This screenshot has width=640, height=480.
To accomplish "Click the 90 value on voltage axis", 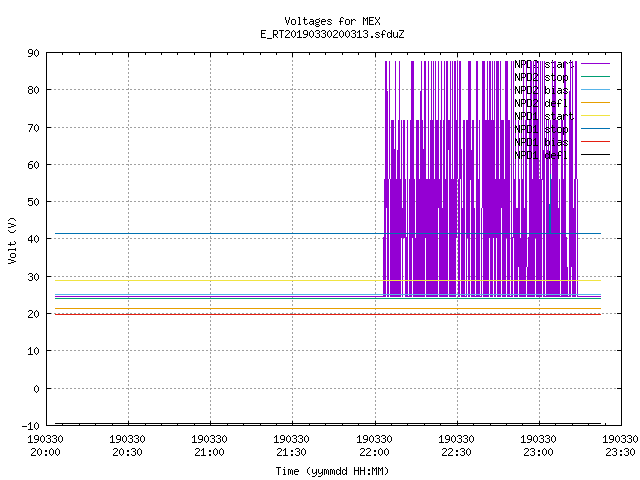I will [33, 53].
